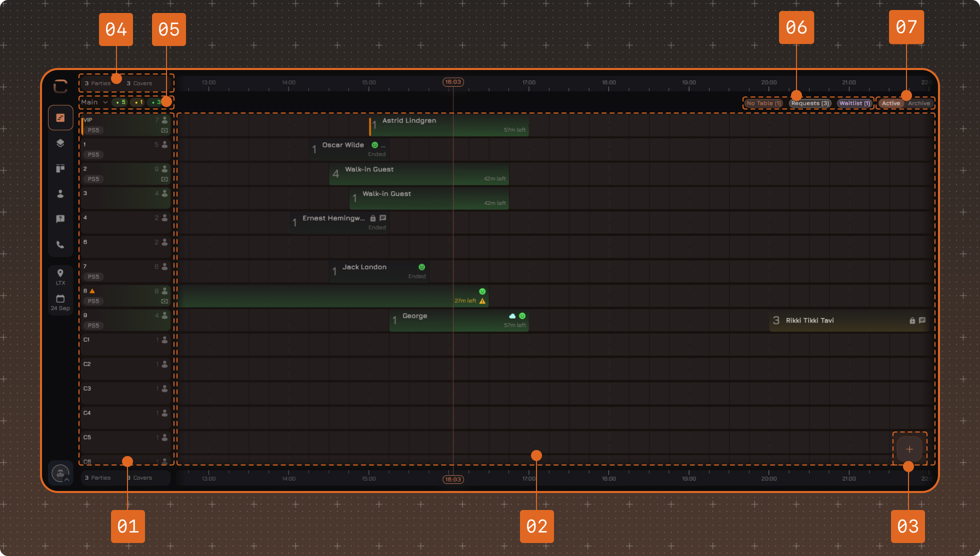Click the smiley icon on George booking
Screen dimensions: 980x556
coord(522,316)
